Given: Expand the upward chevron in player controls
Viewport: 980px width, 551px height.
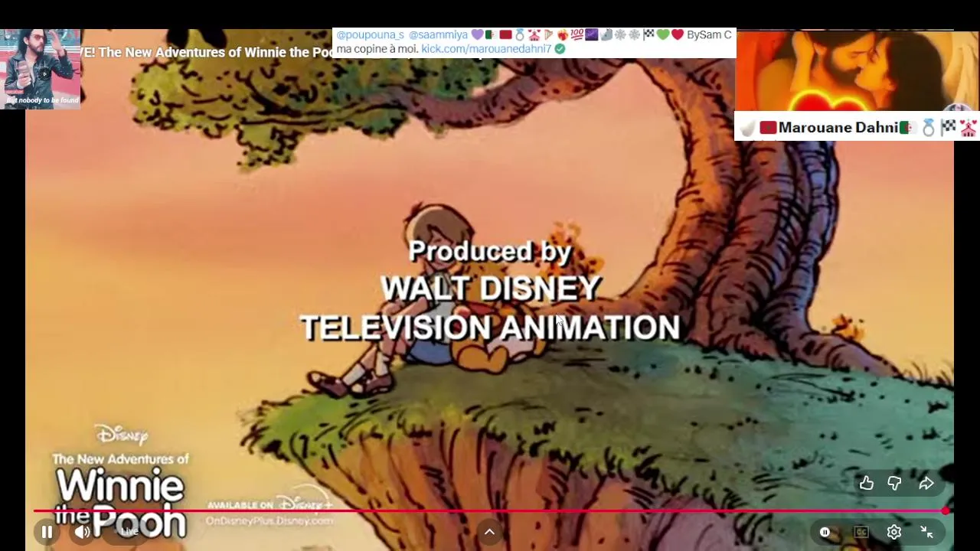Looking at the screenshot, I should point(489,532).
